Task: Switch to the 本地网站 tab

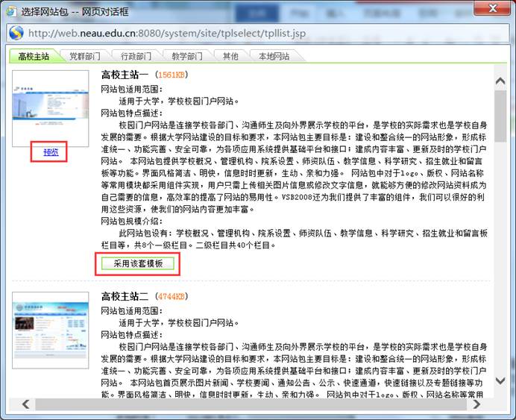Action: pyautogui.click(x=274, y=56)
